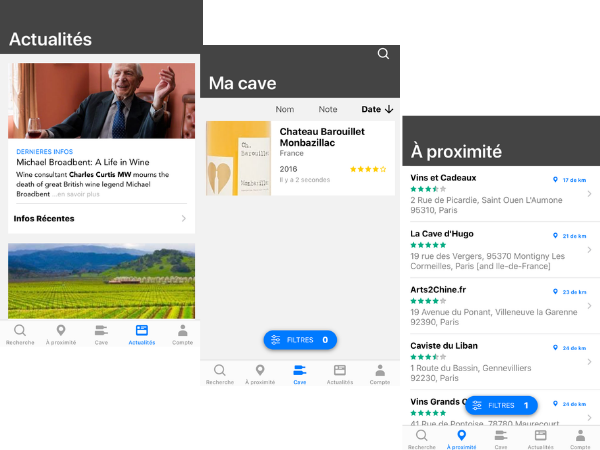Select Arts2Chine.fr shop name
This screenshot has width=600, height=450.
[x=438, y=290]
